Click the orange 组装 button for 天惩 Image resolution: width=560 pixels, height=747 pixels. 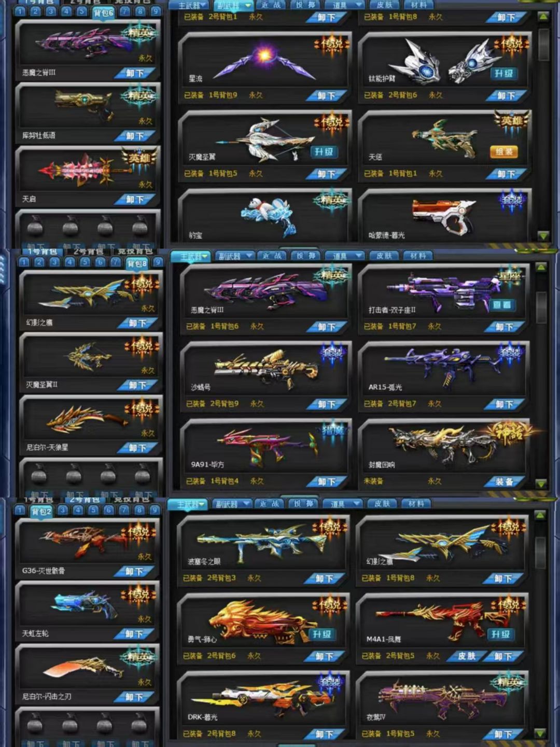click(503, 152)
